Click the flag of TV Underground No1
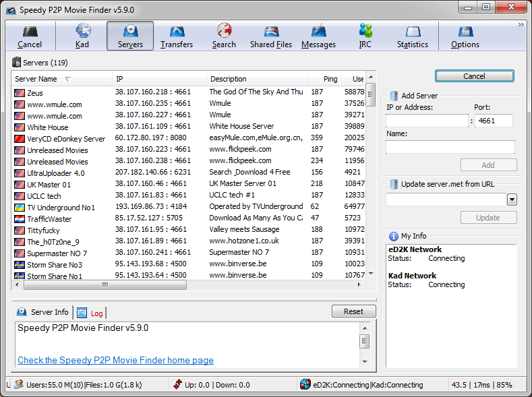Viewport: 532px width, 397px height. (x=20, y=208)
